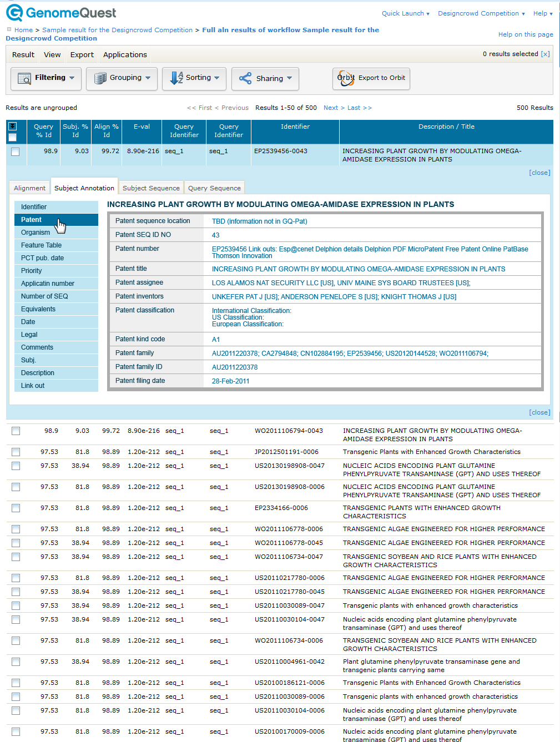This screenshot has height=742, width=560.
Task: Click the Grouping database icon
Action: 100,79
